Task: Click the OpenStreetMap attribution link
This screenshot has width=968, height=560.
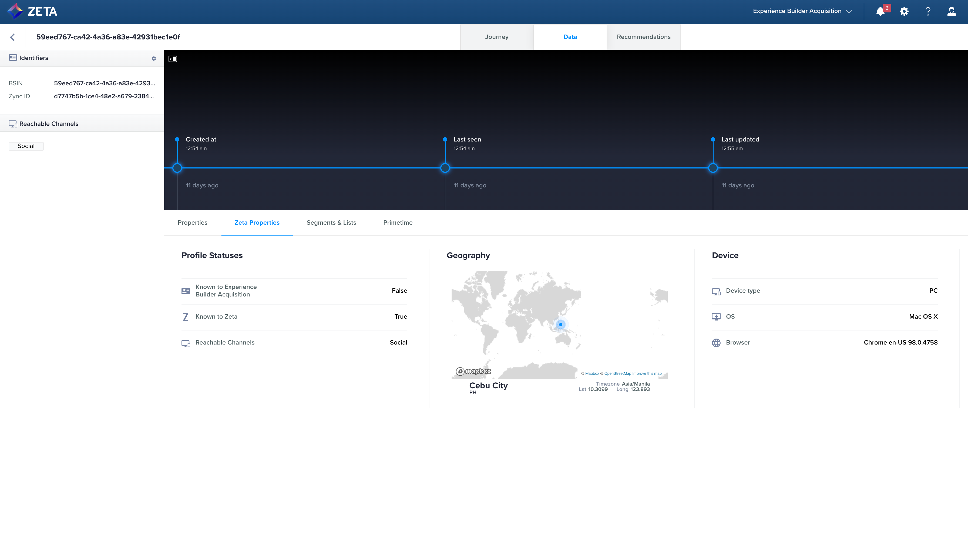Action: 617,373
